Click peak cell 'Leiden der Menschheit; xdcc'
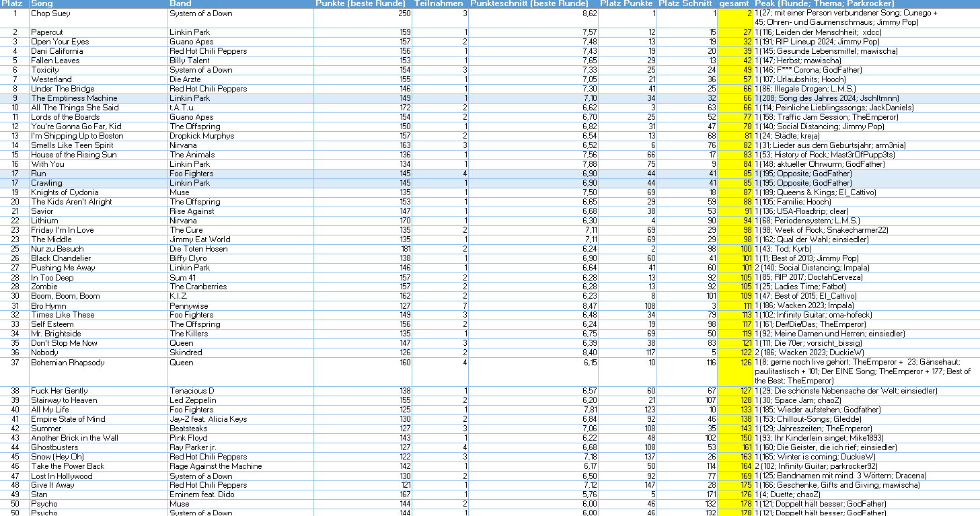The height and width of the screenshot is (516, 980). 866,32
